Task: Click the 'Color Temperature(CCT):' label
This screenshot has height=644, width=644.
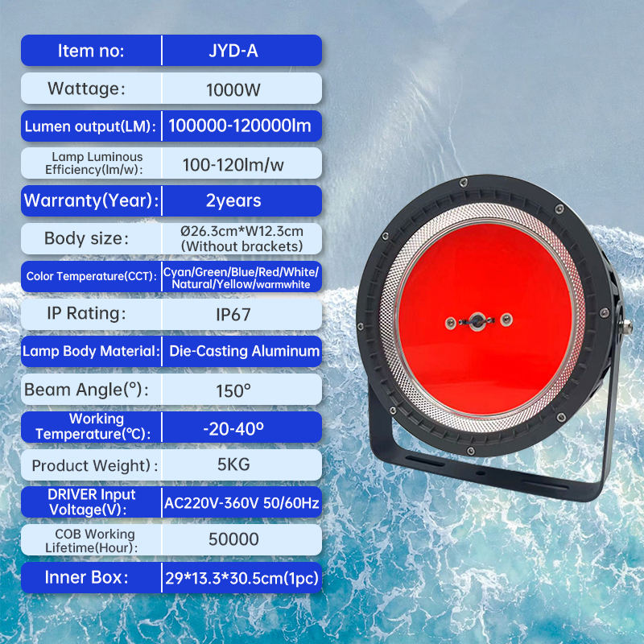Action: pos(91,276)
